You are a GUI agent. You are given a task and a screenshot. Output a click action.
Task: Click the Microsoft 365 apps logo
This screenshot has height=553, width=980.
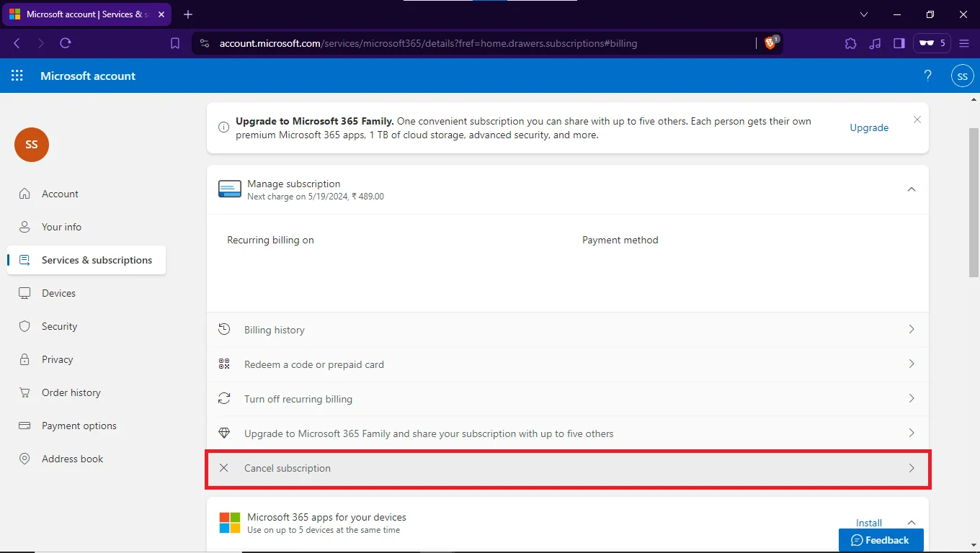[230, 523]
